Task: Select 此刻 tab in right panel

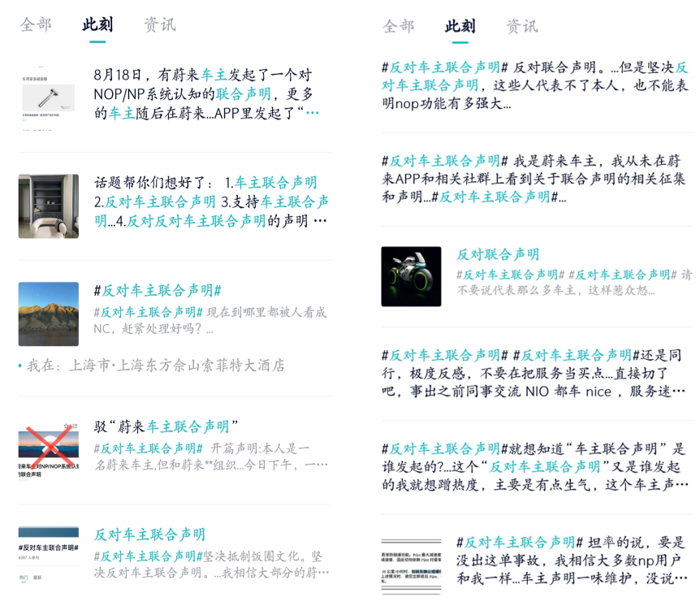Action: (x=460, y=26)
